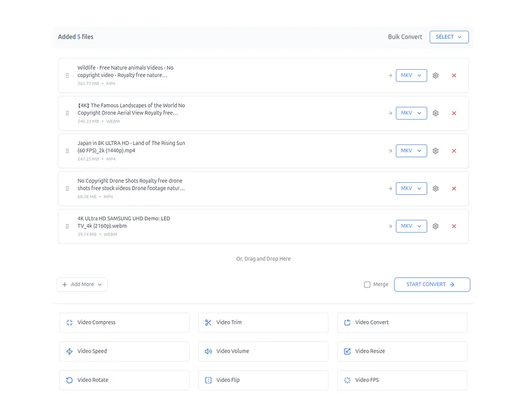Select the Video FPS tool
The image size is (532, 399).
coord(402,380)
